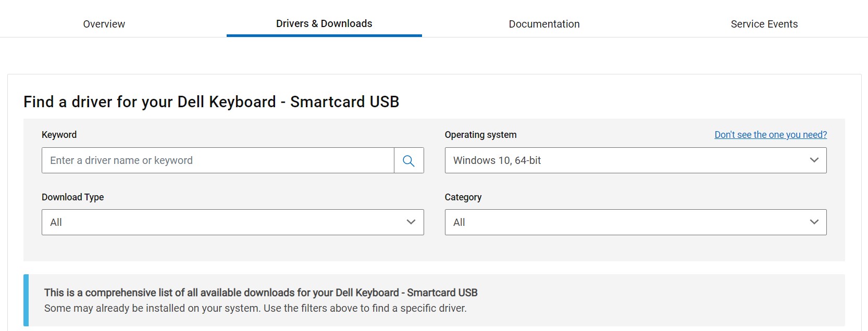Click the Category field chevron arrow
868x331 pixels.
click(814, 222)
